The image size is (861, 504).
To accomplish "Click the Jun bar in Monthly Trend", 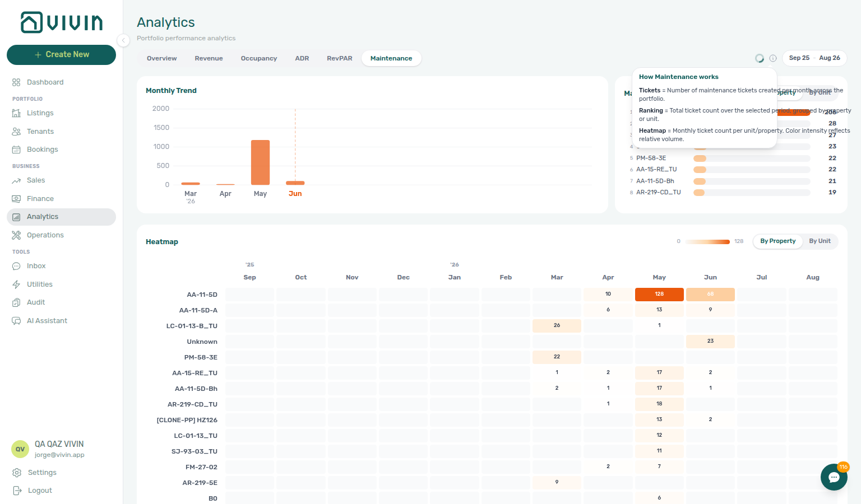I will pyautogui.click(x=295, y=183).
